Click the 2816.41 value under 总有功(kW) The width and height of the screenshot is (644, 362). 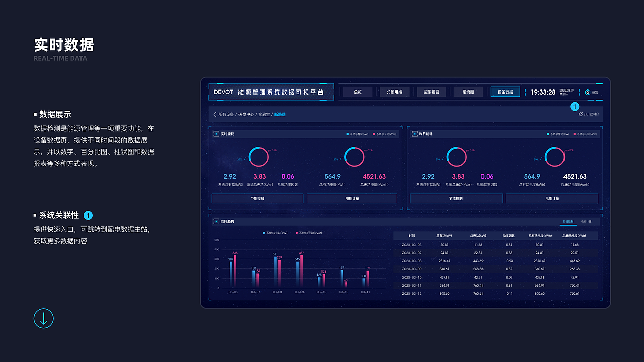coord(444,261)
